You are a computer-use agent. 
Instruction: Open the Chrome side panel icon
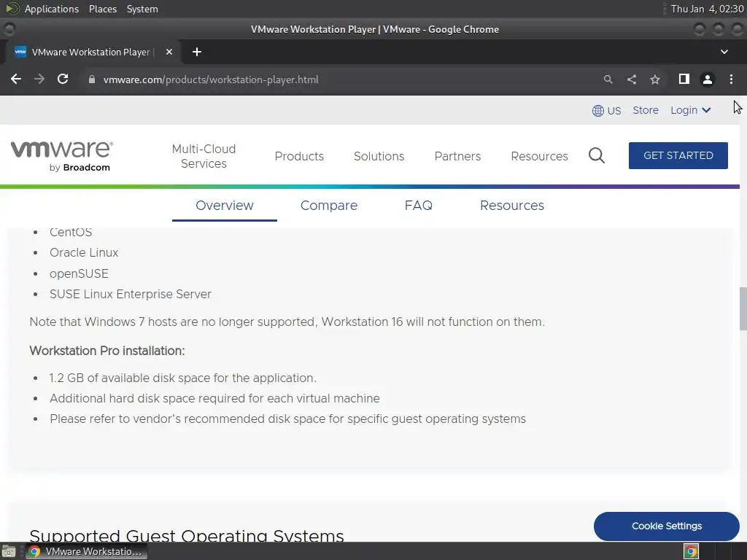684,79
